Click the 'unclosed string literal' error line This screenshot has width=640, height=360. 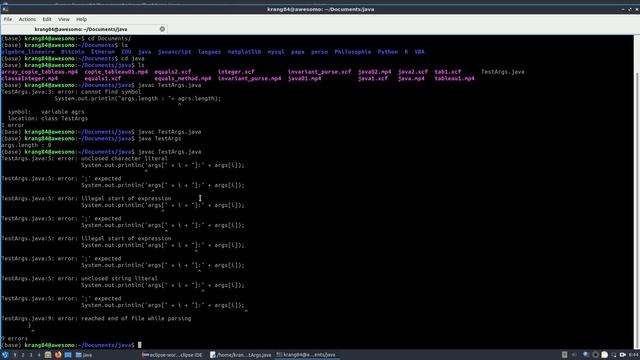[x=80, y=278]
